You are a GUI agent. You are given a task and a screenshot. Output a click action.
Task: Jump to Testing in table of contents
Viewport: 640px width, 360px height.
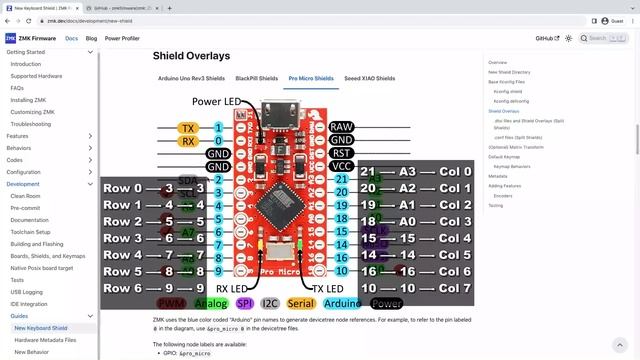pyautogui.click(x=496, y=206)
